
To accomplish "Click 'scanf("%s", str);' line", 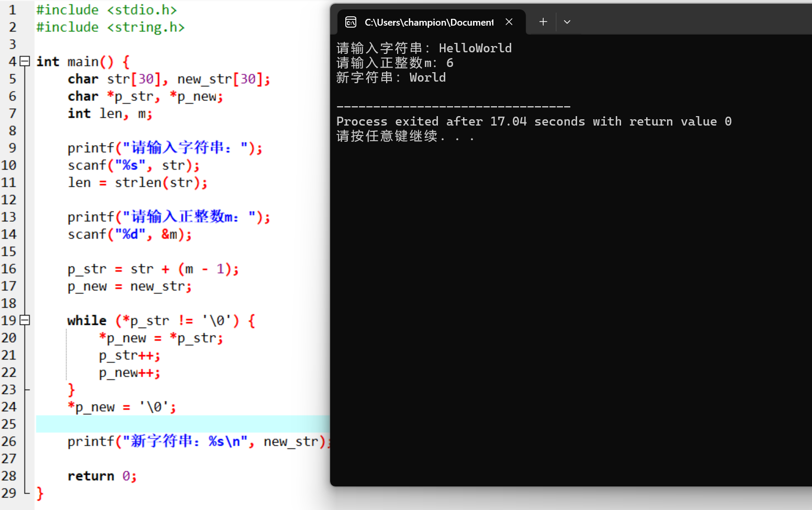I will (x=133, y=165).
